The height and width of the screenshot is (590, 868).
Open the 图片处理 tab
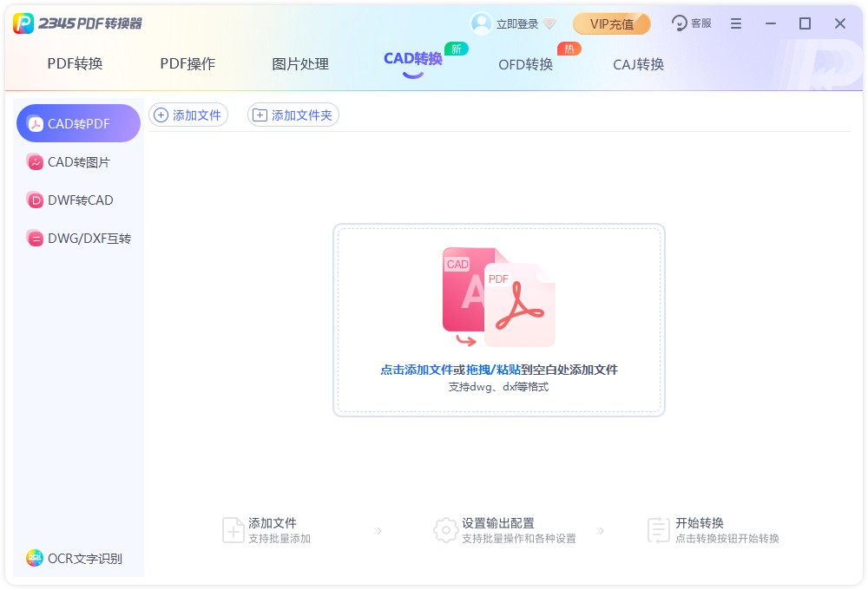point(300,63)
